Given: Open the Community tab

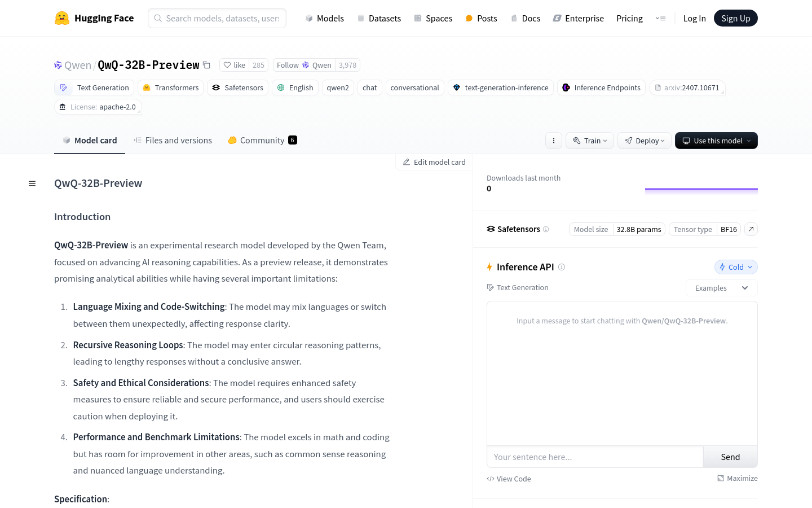Looking at the screenshot, I should coord(262,141).
